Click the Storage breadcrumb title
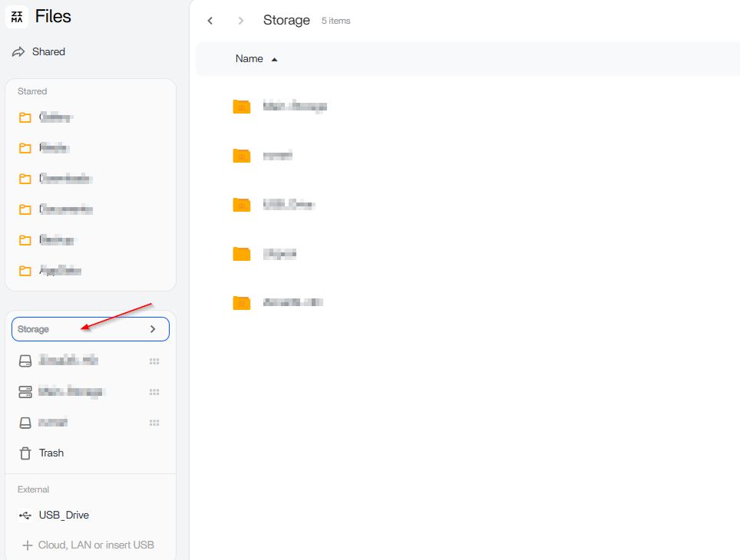Image resolution: width=740 pixels, height=560 pixels. pos(286,21)
